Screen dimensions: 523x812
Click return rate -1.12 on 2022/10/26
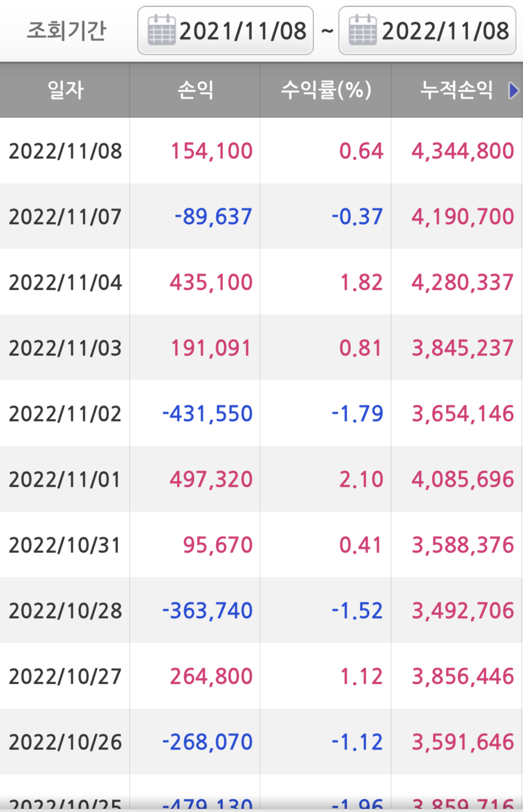click(357, 742)
